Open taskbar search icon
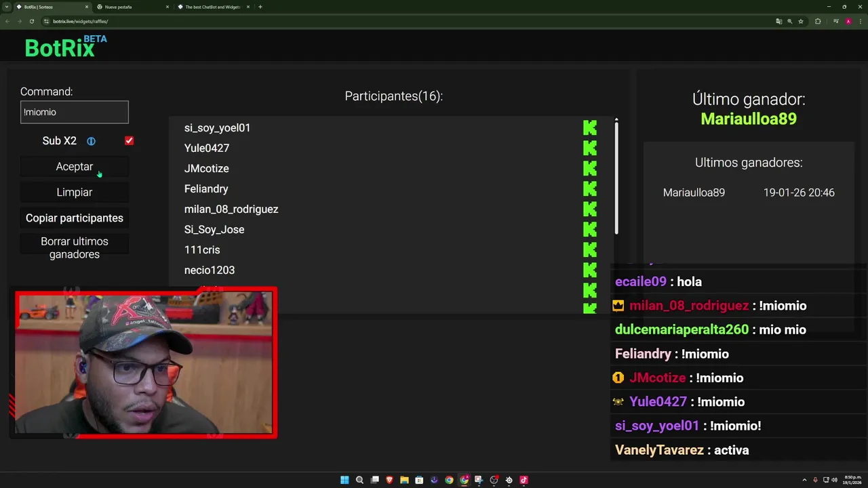This screenshot has width=868, height=488. [359, 480]
